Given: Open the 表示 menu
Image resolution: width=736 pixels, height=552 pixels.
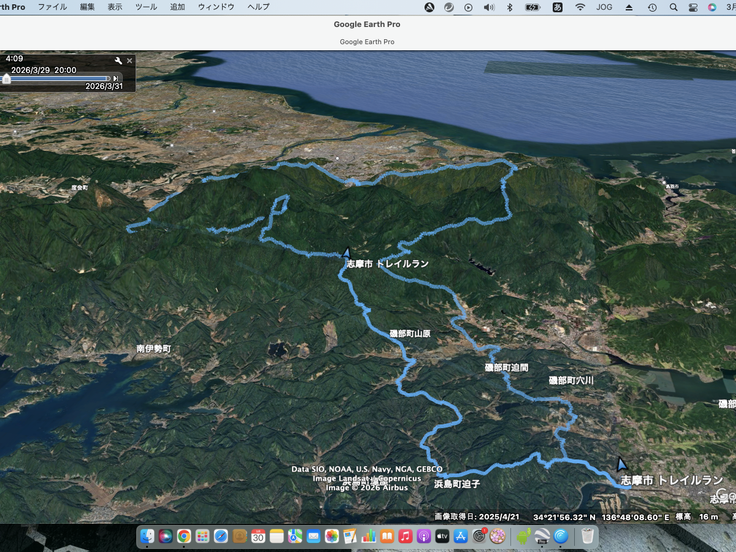Looking at the screenshot, I should [x=116, y=7].
